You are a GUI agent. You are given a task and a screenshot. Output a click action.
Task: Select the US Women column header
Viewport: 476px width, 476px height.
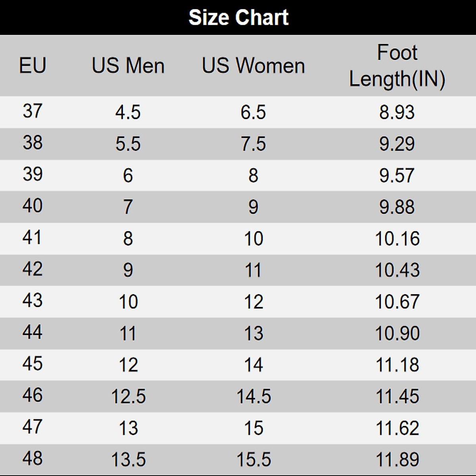tap(253, 65)
